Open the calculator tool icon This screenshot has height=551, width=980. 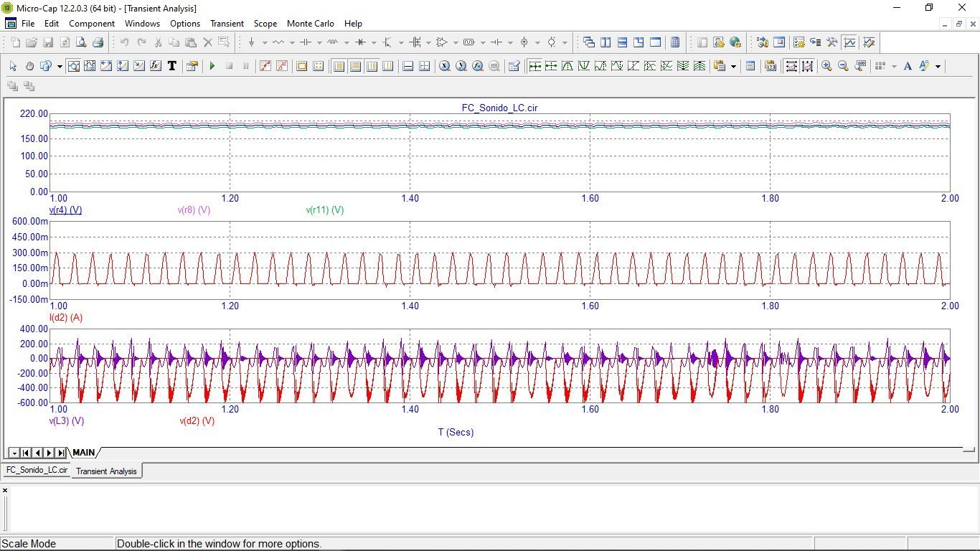pyautogui.click(x=675, y=42)
